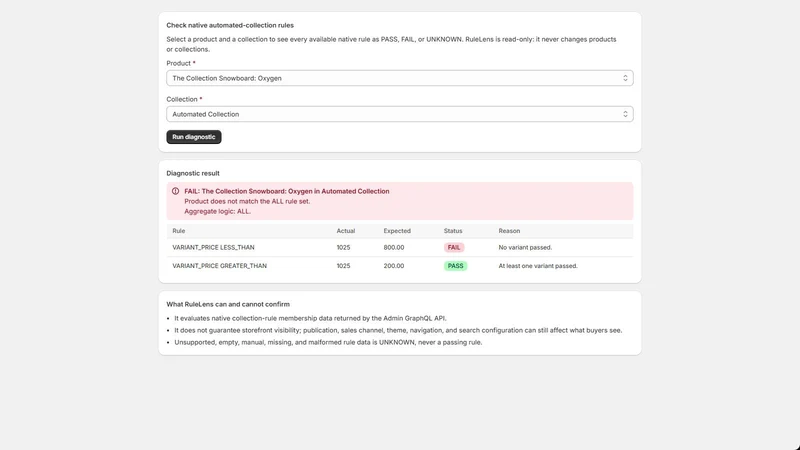Screen dimensions: 800x450
Task: Open the Collection dropdown showing Automated Collection
Action: click(x=399, y=114)
